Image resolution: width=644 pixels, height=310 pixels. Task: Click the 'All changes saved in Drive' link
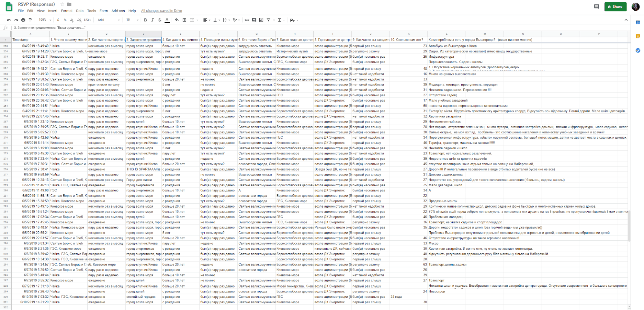click(x=161, y=11)
